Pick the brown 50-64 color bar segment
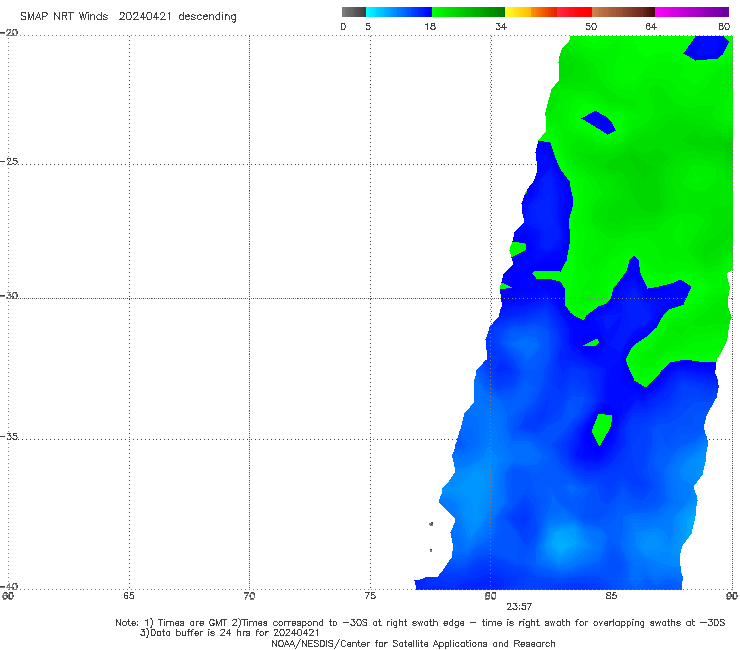The width and height of the screenshot is (740, 650). (x=623, y=12)
